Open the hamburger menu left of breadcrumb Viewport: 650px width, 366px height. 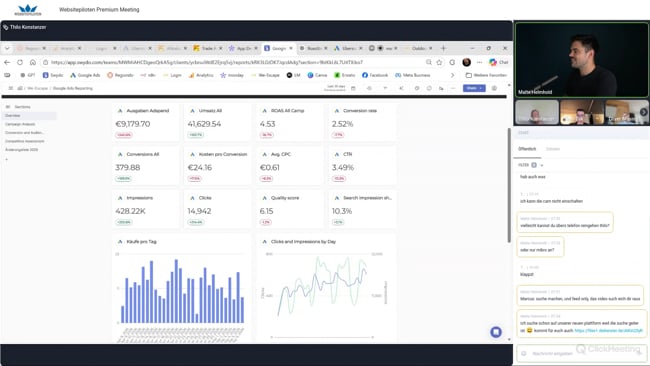click(11, 88)
